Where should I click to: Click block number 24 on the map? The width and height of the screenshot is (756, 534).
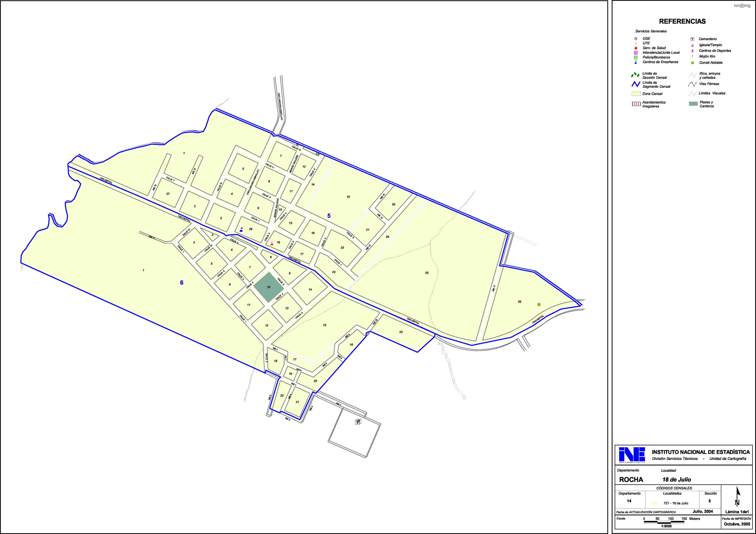point(387,237)
